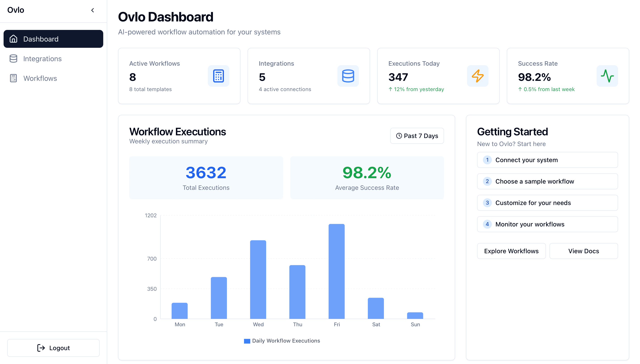Click the logout arrow icon
The width and height of the screenshot is (640, 364).
coord(41,348)
